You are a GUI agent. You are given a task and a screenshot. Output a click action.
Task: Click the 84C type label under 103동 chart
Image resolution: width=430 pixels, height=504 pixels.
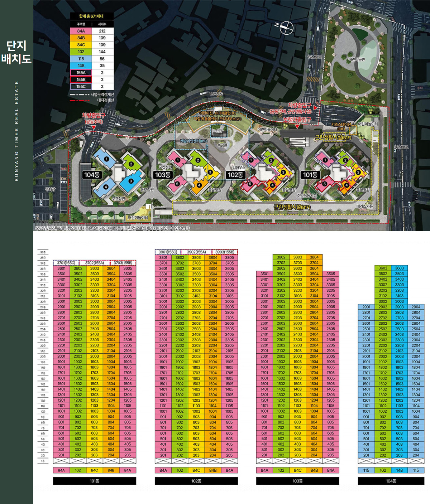(297, 470)
